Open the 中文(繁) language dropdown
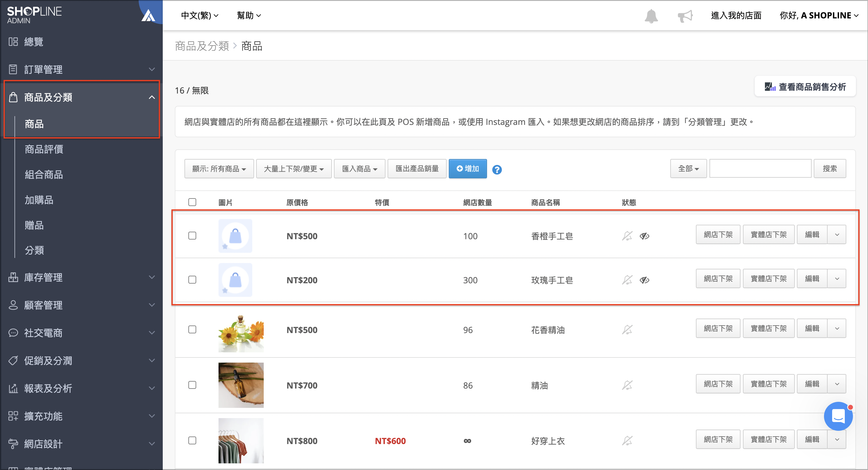This screenshot has height=470, width=868. tap(200, 15)
